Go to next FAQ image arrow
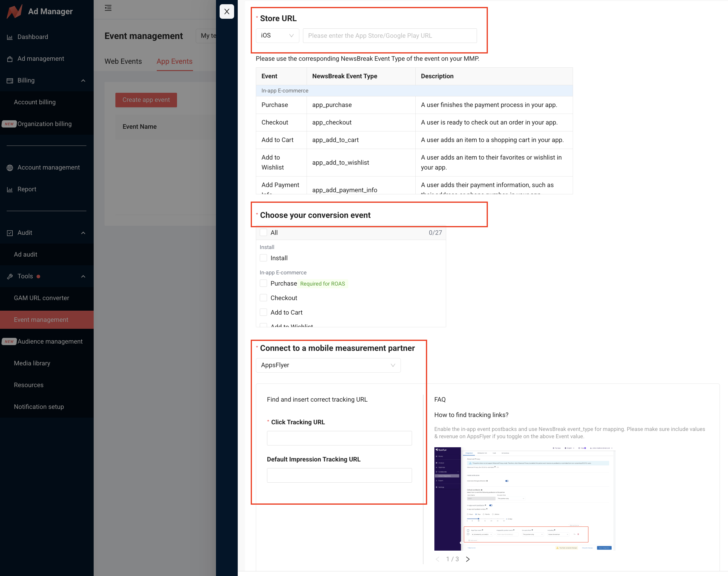728x576 pixels. 468,559
